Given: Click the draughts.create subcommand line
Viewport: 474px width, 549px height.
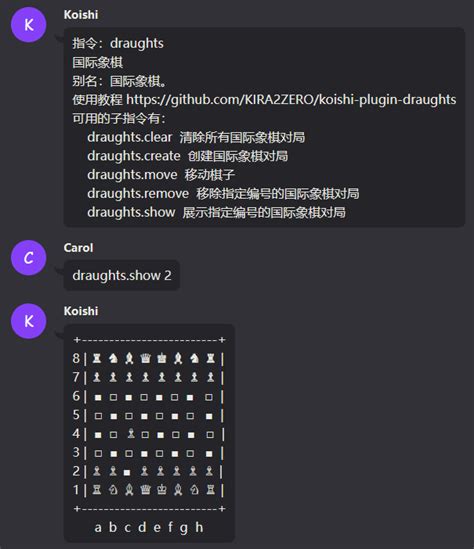Looking at the screenshot, I should (188, 156).
